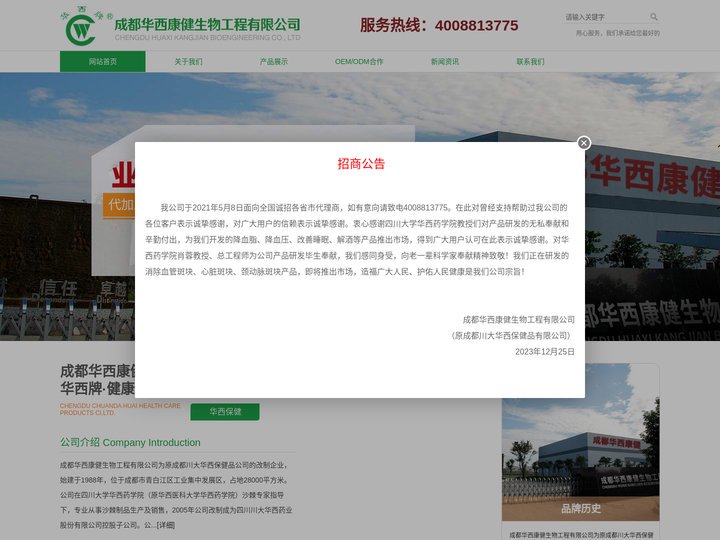Click the 品牌历史 factory thumbnail
720x540 pixels.
click(x=580, y=442)
